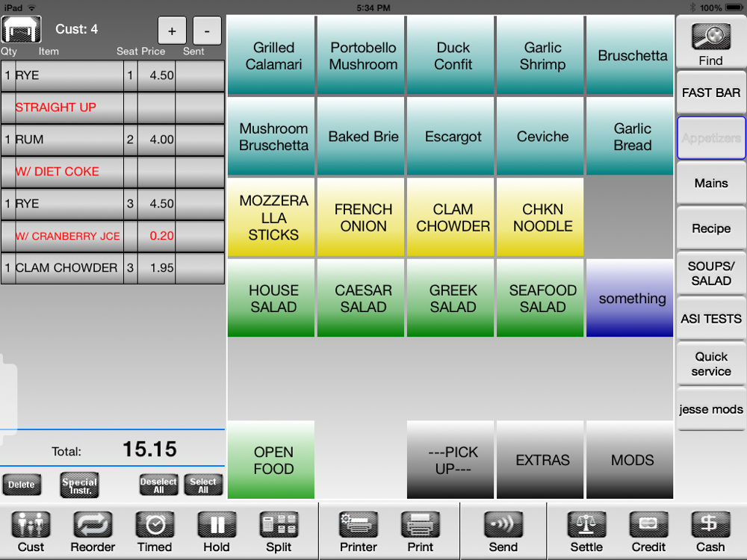Screen dimensions: 747x560
Task: Open the Find search icon
Action: [711, 37]
